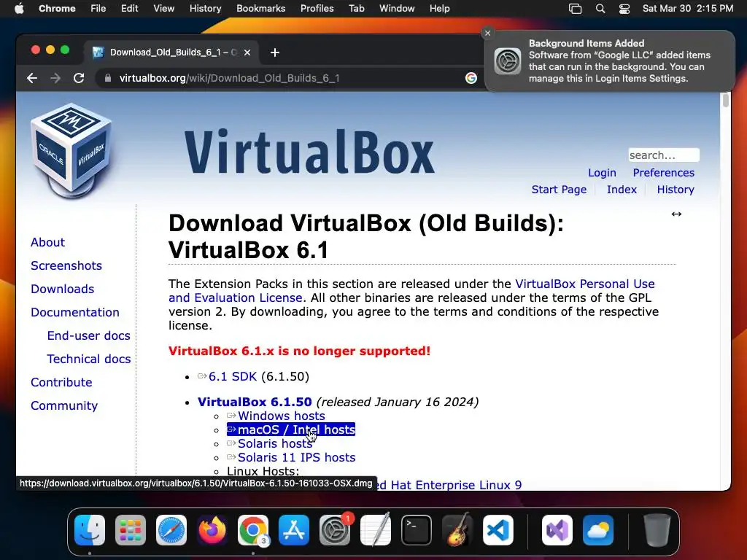This screenshot has width=747, height=560.
Task: Open the Documentation sidebar link
Action: click(75, 312)
